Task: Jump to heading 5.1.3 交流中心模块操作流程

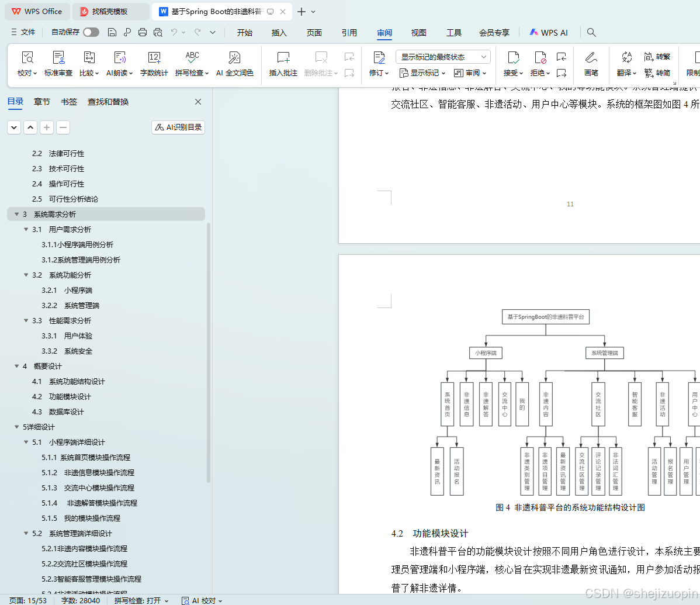Action: [x=88, y=488]
